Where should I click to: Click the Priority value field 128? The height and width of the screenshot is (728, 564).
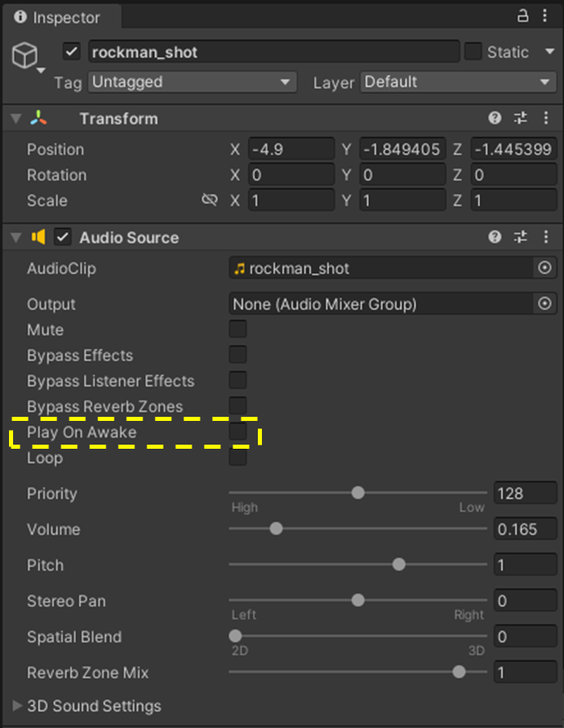click(526, 493)
